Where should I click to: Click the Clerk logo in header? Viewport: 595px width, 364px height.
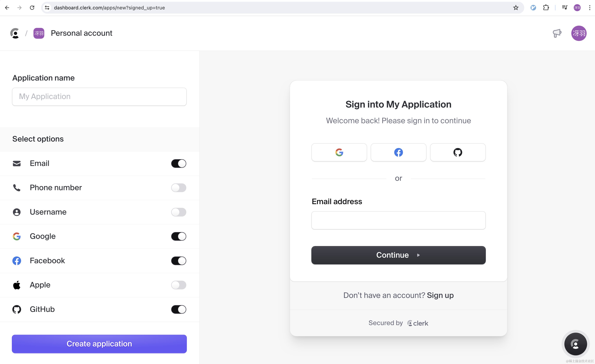click(15, 33)
